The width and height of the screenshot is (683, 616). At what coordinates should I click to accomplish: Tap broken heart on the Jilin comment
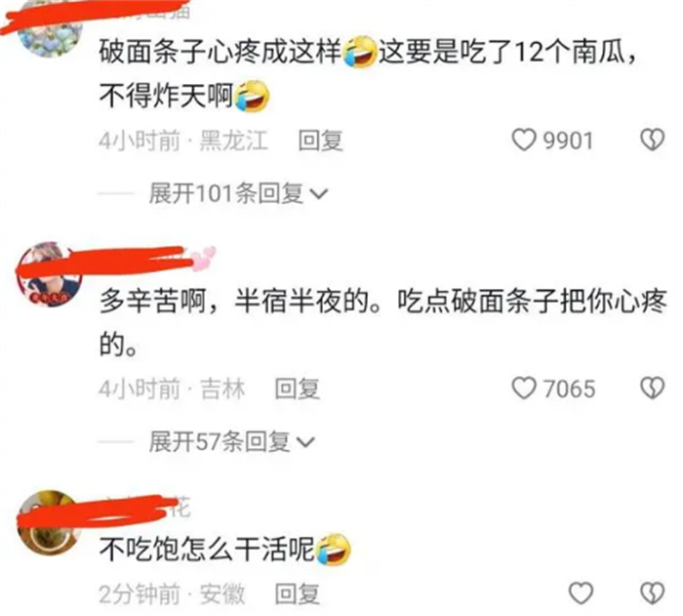coord(652,388)
